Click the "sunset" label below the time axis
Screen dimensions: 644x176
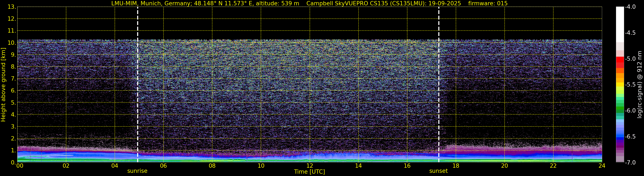coord(439,171)
